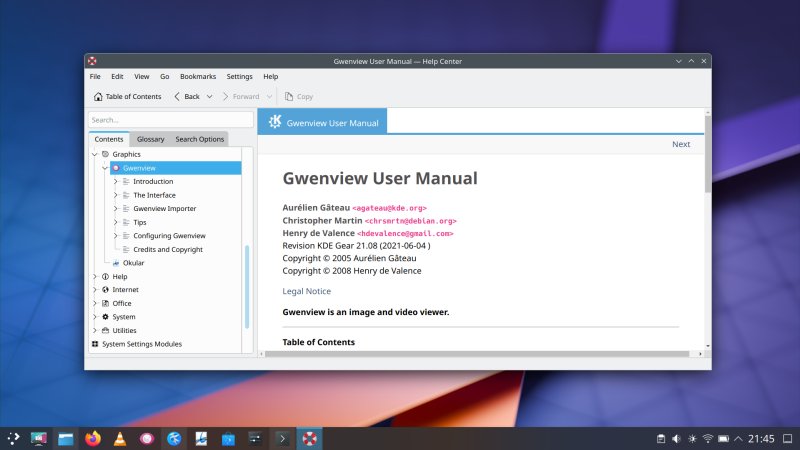
Task: Open the Back history dropdown arrow
Action: [x=209, y=97]
